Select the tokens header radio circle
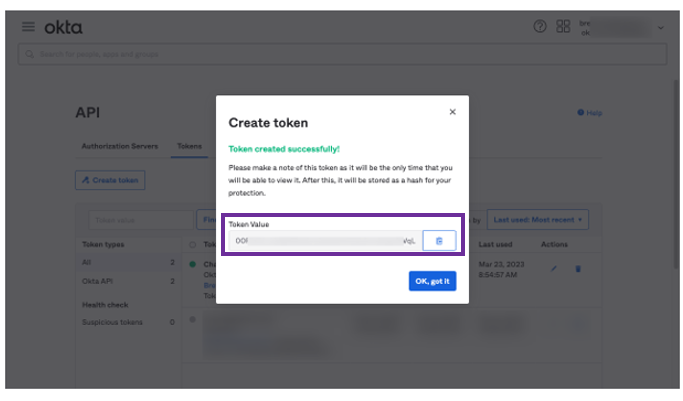683x401 pixels. pos(193,245)
